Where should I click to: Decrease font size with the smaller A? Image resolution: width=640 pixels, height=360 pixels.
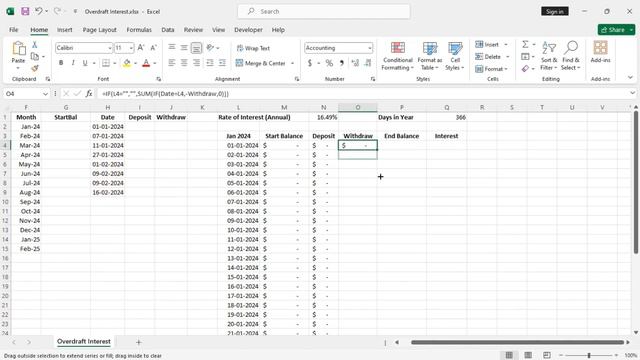click(x=153, y=48)
